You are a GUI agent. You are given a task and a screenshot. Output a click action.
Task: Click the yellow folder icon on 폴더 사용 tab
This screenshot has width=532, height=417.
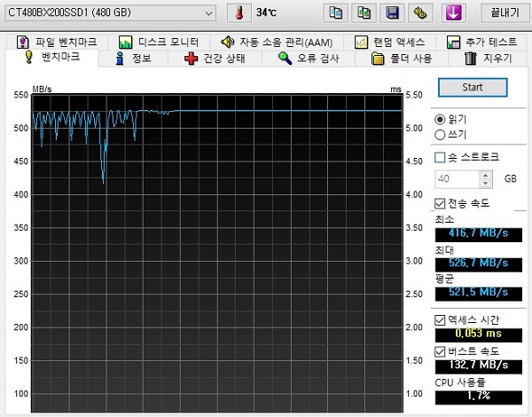(378, 59)
